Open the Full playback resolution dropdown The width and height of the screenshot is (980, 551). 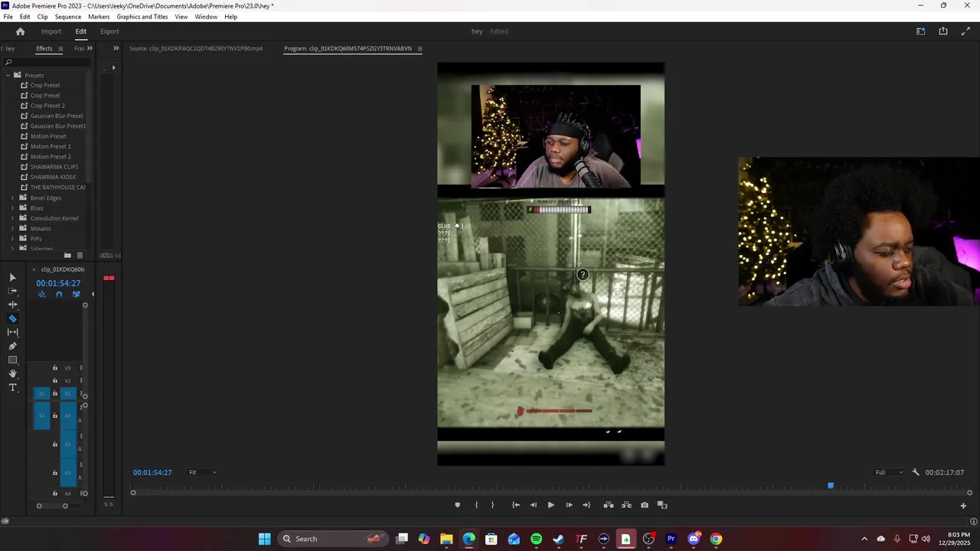coord(890,472)
